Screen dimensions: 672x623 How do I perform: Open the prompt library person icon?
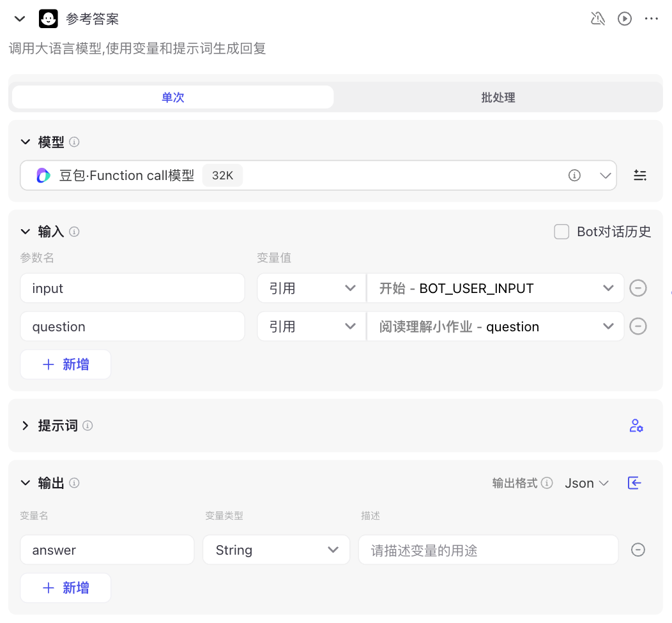(636, 426)
